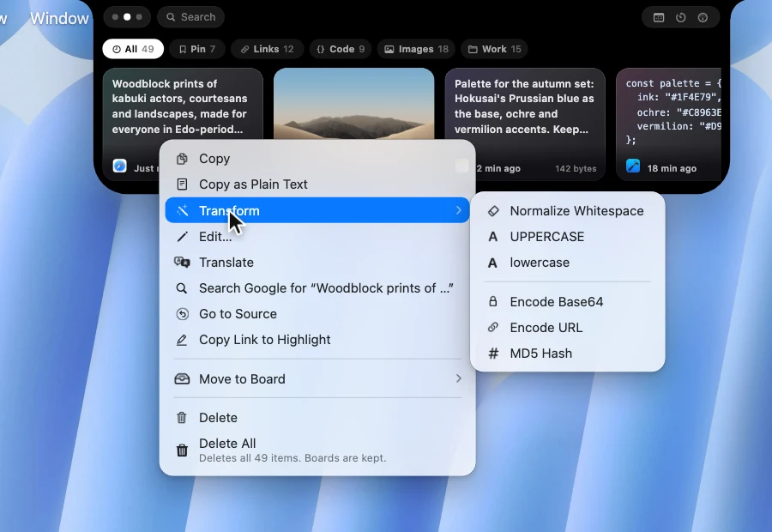
Task: Choose UPPERCASE transform
Action: coord(567,237)
